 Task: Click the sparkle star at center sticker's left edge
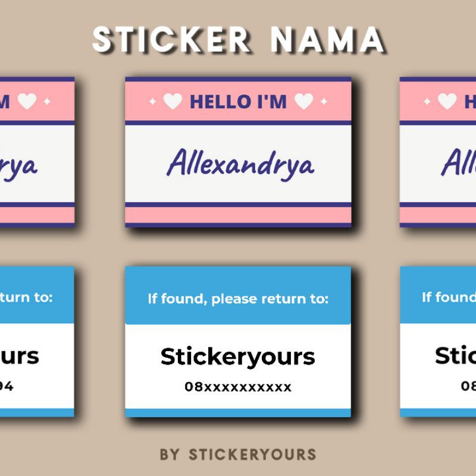tap(152, 102)
